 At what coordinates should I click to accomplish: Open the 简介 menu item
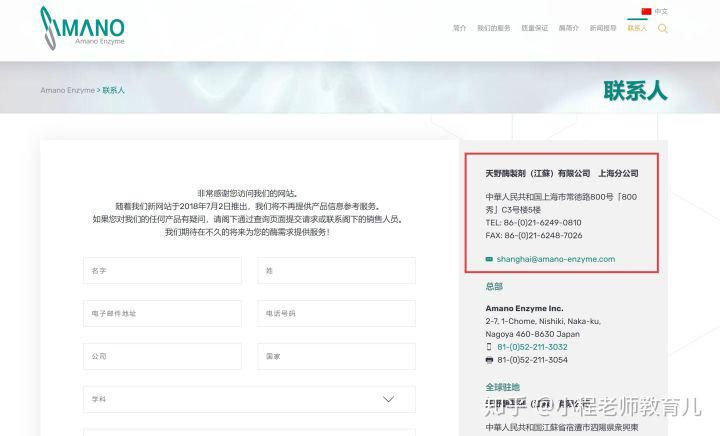coord(459,28)
